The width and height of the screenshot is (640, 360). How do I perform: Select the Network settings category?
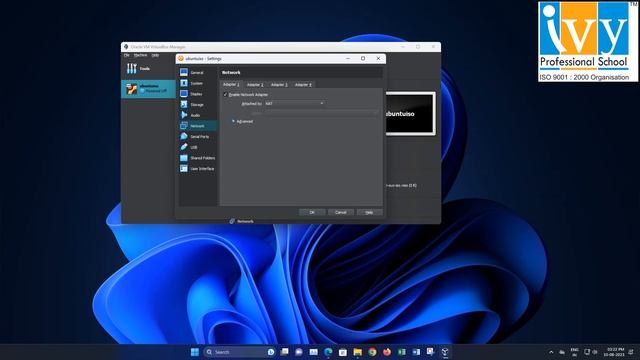pyautogui.click(x=198, y=126)
